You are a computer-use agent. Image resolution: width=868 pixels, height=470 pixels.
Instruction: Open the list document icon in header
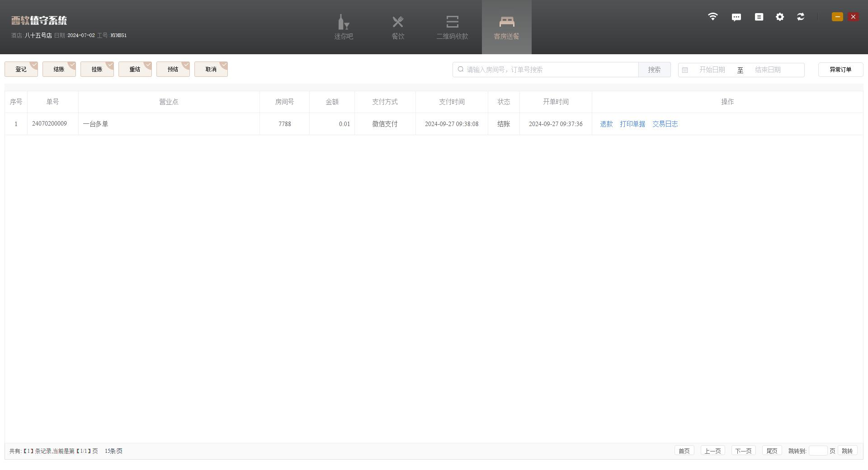pyautogui.click(x=759, y=17)
